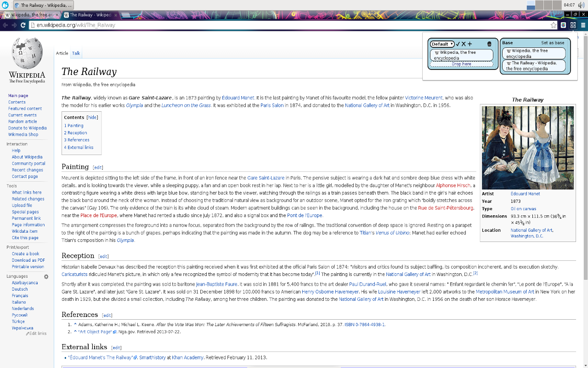Open ISBN 0-7864-4938-1 link
The image size is (588, 368).
[x=365, y=325]
